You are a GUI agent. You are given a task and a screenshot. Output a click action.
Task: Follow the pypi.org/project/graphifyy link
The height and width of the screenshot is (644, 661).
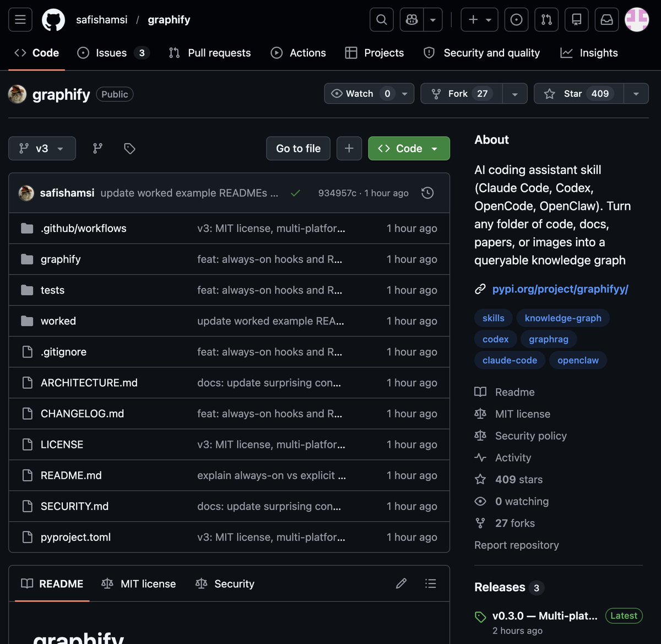[560, 289]
